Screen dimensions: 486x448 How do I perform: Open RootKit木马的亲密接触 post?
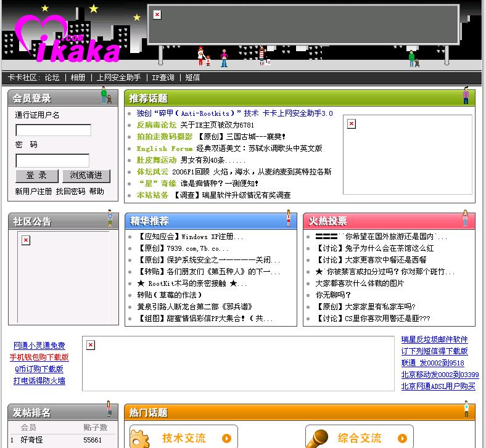(x=192, y=283)
